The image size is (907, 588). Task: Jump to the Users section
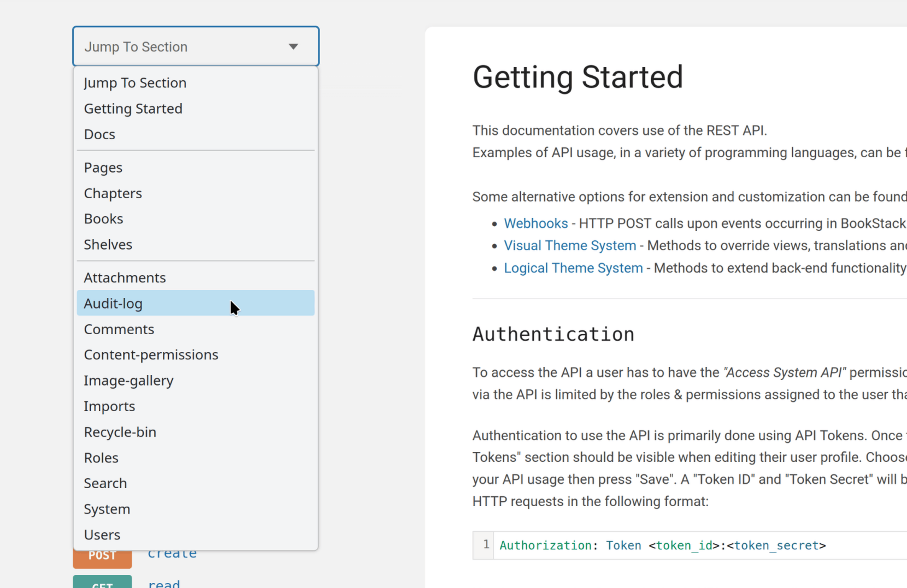[102, 534]
